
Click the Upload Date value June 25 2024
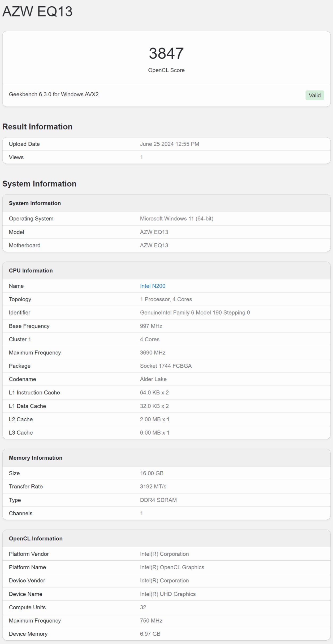(169, 144)
